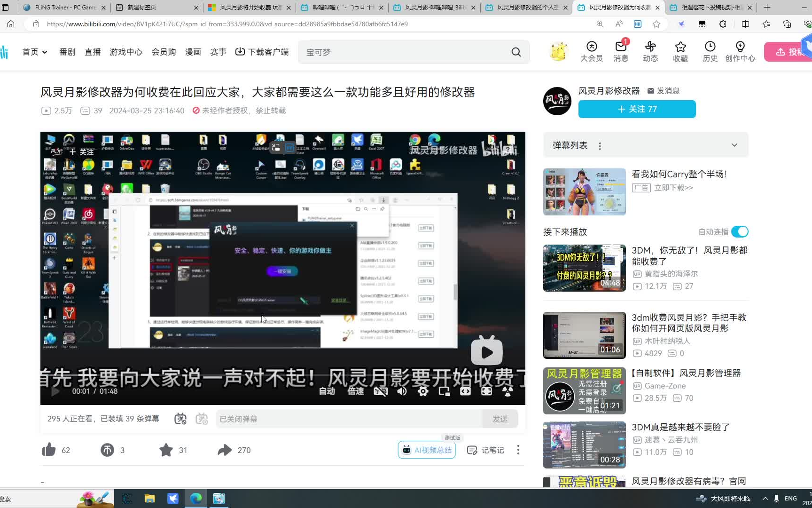Enable picture-in-picture mode in the player
812x508 pixels.
[444, 391]
